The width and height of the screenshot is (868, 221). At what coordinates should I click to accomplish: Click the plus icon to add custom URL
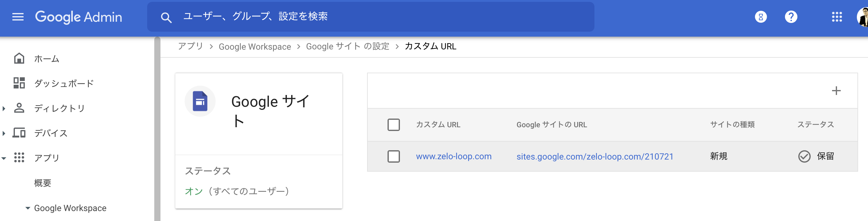point(836,91)
